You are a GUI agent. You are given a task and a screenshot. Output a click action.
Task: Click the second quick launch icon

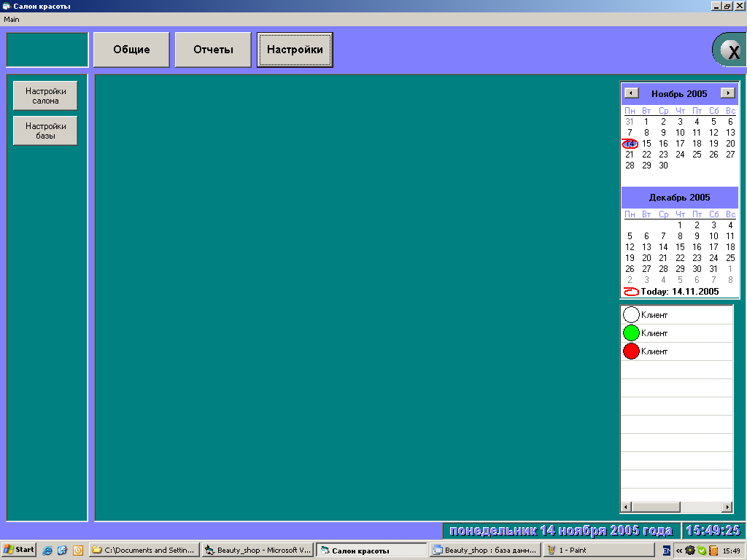[63, 550]
